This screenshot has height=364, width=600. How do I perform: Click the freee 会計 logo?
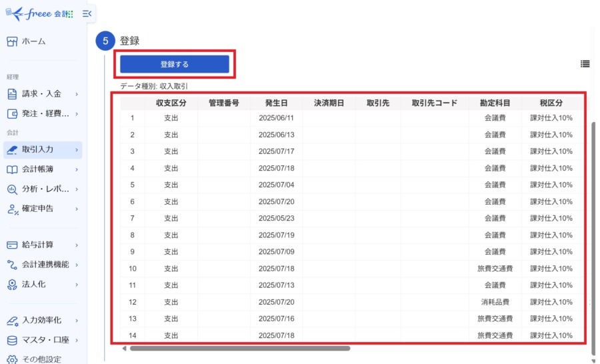(39, 14)
